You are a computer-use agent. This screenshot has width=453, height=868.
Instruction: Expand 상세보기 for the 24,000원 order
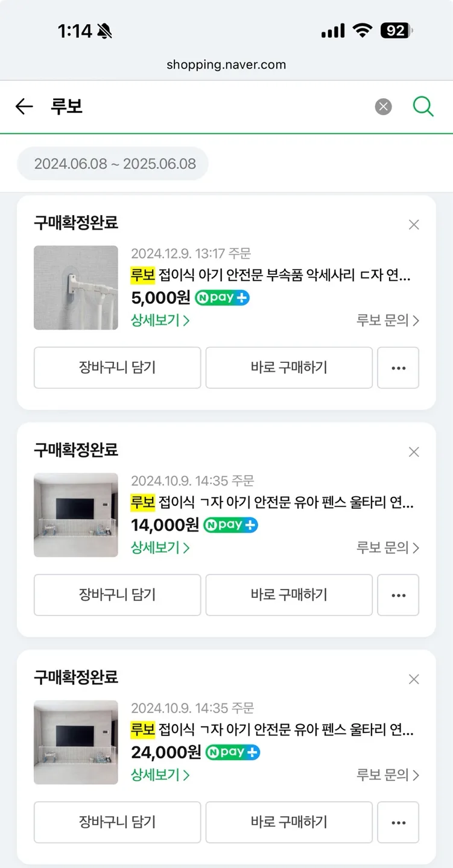click(160, 775)
